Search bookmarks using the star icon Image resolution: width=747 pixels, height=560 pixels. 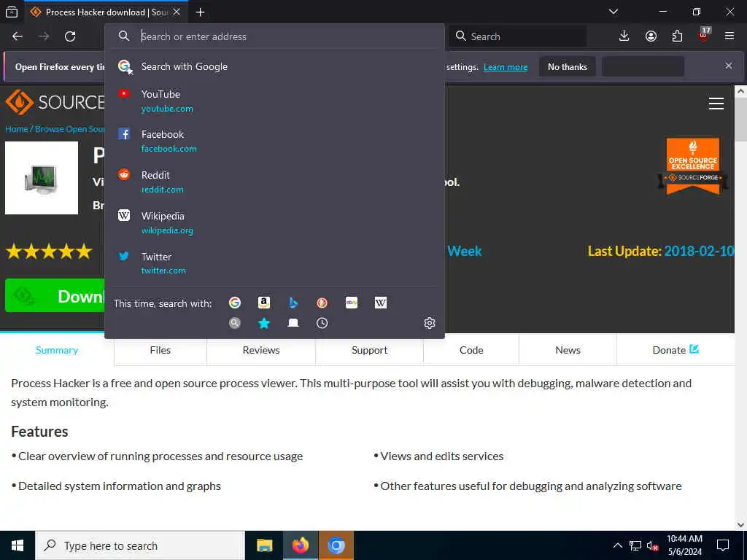pos(264,323)
